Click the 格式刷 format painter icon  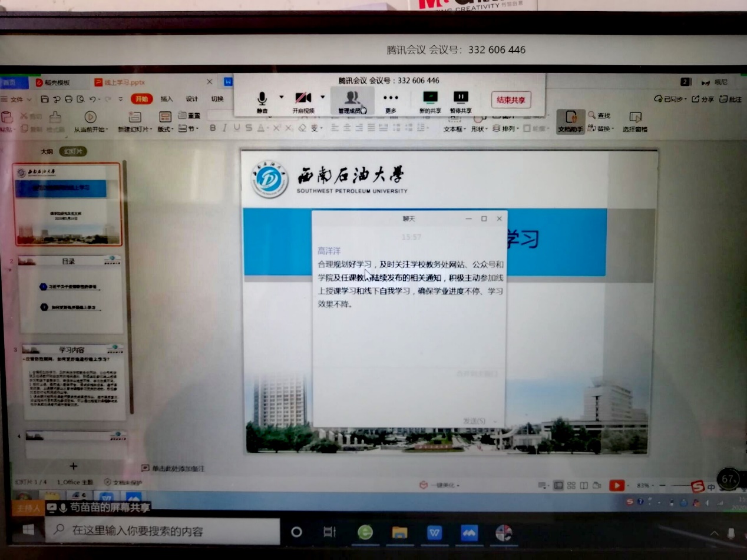(55, 121)
